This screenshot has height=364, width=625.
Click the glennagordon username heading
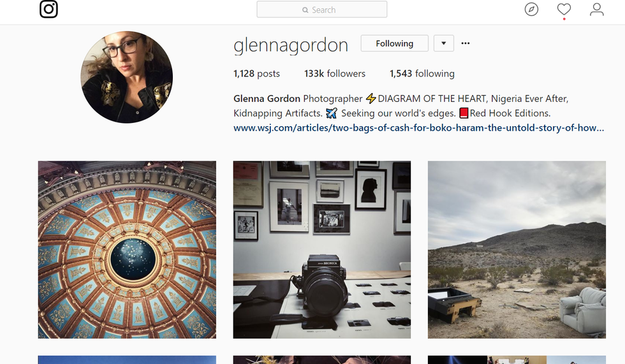pyautogui.click(x=291, y=45)
